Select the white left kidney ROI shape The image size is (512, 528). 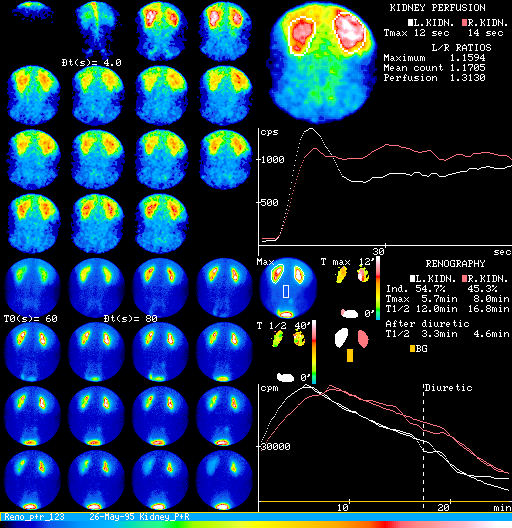click(x=341, y=338)
